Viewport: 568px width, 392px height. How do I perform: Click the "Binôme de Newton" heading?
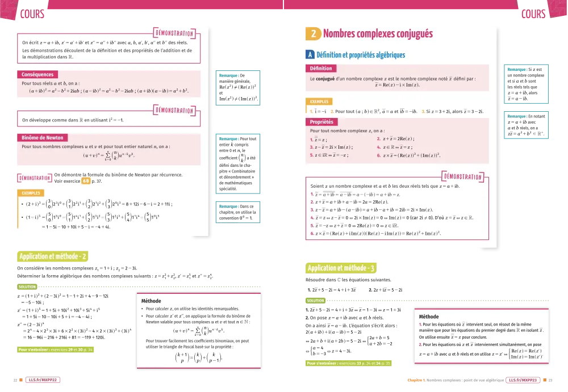[43, 138]
